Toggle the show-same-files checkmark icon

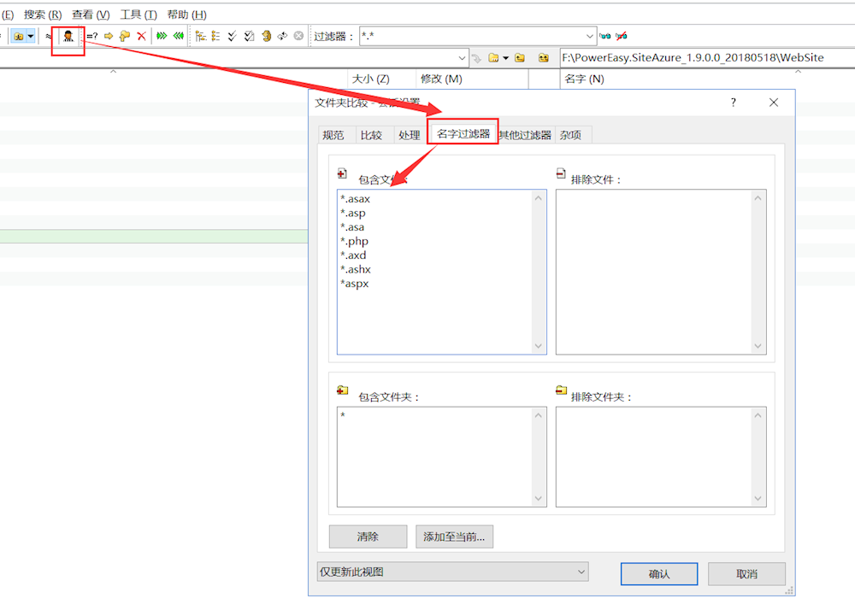[x=232, y=36]
